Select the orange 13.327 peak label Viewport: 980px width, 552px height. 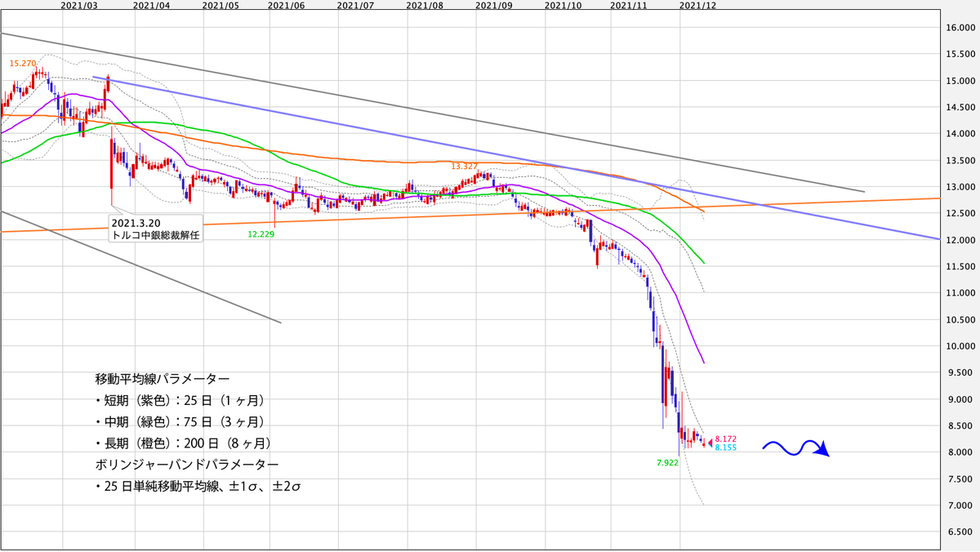pos(464,166)
